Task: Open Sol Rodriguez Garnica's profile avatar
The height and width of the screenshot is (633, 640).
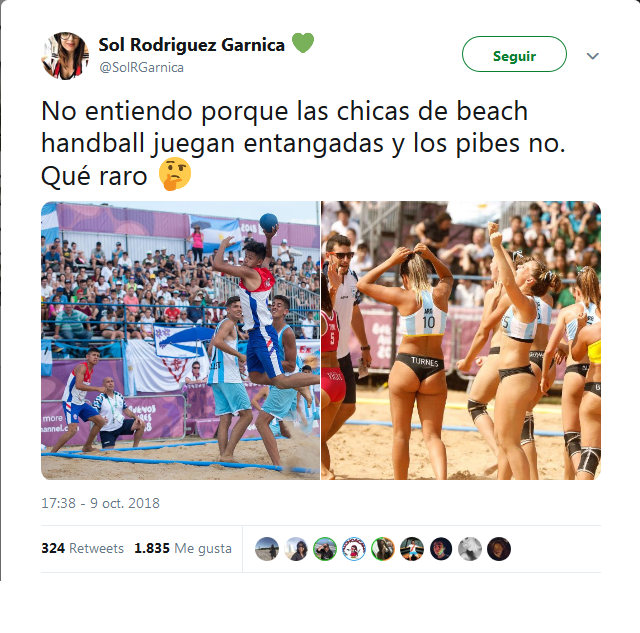Action: (x=65, y=56)
